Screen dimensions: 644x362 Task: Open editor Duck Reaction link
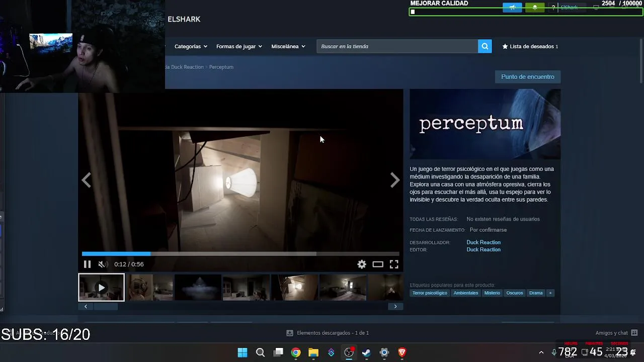484,249
